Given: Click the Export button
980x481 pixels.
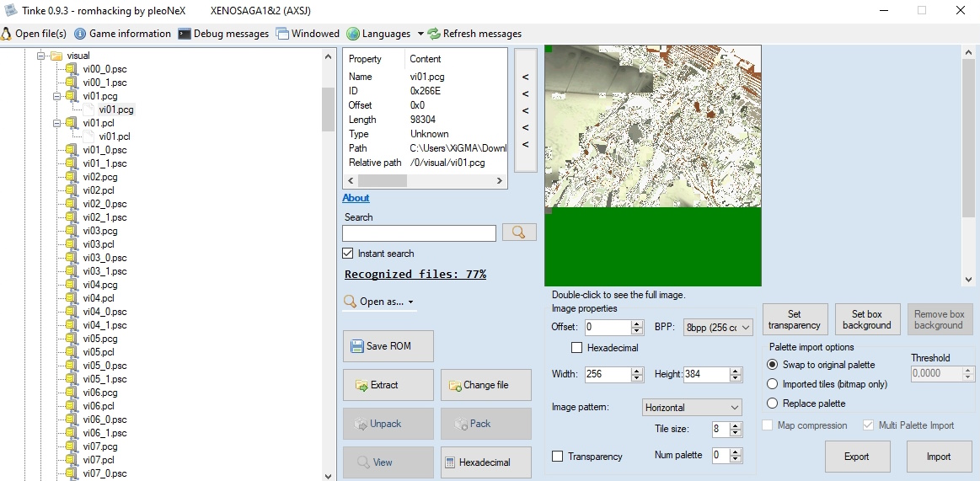Looking at the screenshot, I should tap(857, 457).
